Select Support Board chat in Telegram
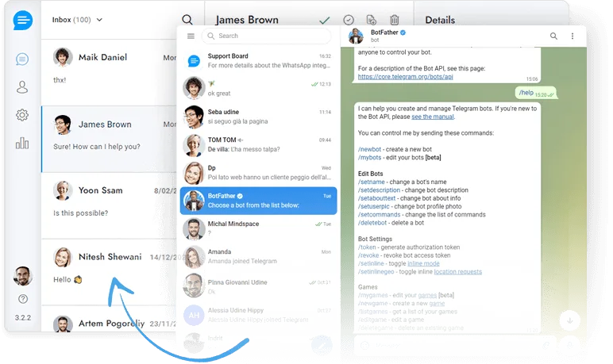 [258, 60]
